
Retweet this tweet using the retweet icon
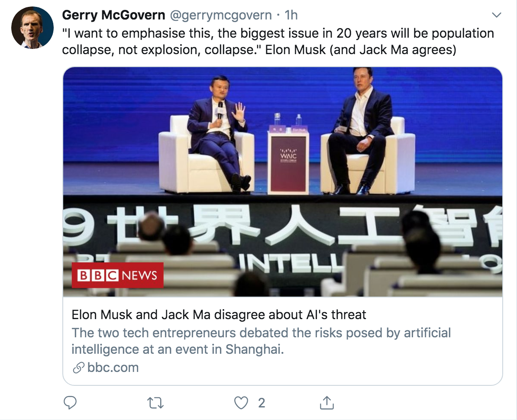tap(155, 403)
